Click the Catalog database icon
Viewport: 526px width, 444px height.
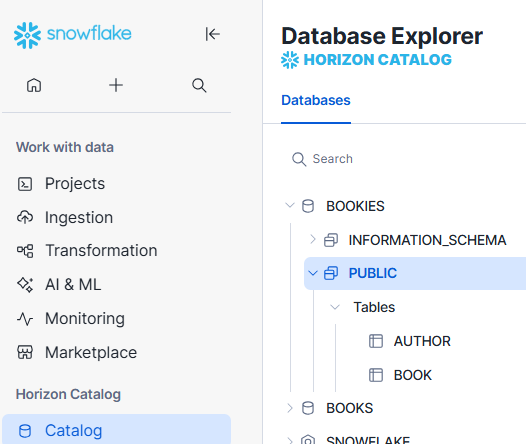pos(25,431)
